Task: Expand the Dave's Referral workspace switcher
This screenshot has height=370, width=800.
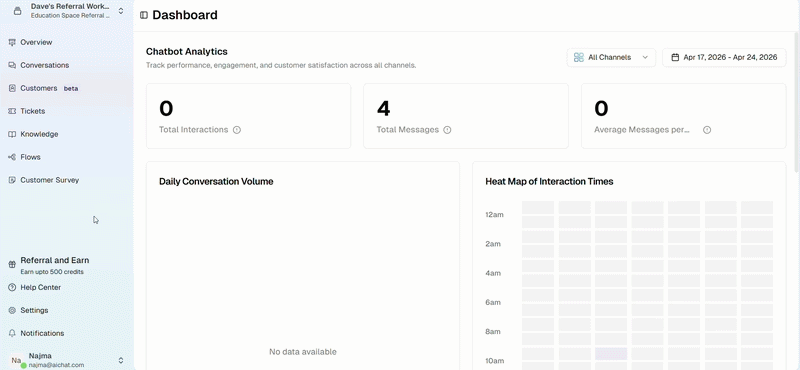Action: tap(121, 11)
